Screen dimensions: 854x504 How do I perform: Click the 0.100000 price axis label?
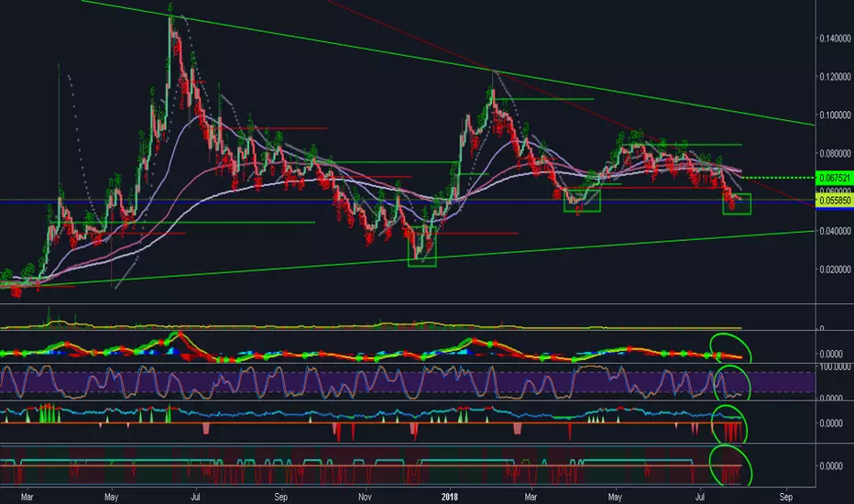[x=835, y=115]
